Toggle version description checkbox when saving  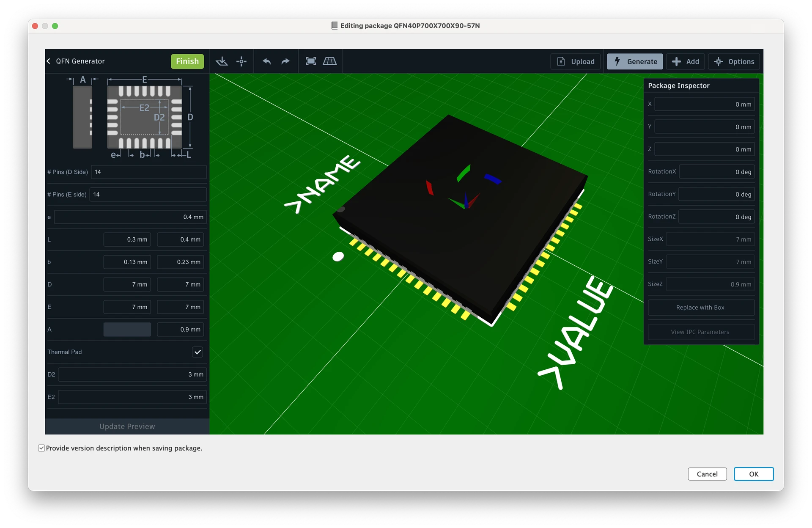point(41,448)
